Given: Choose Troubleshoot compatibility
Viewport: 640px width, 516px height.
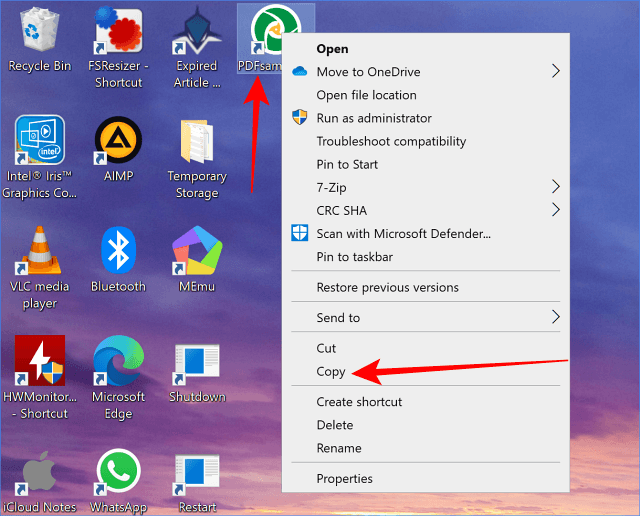Looking at the screenshot, I should click(x=426, y=141).
